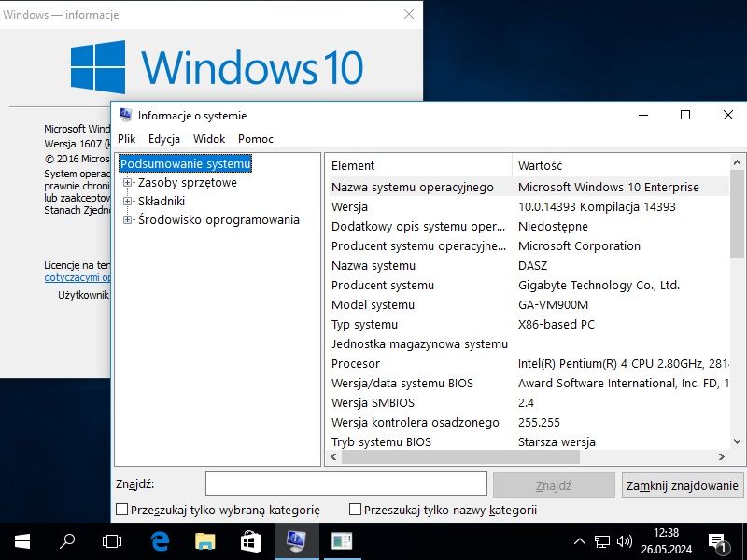Show hidden system tray icons

tap(579, 541)
